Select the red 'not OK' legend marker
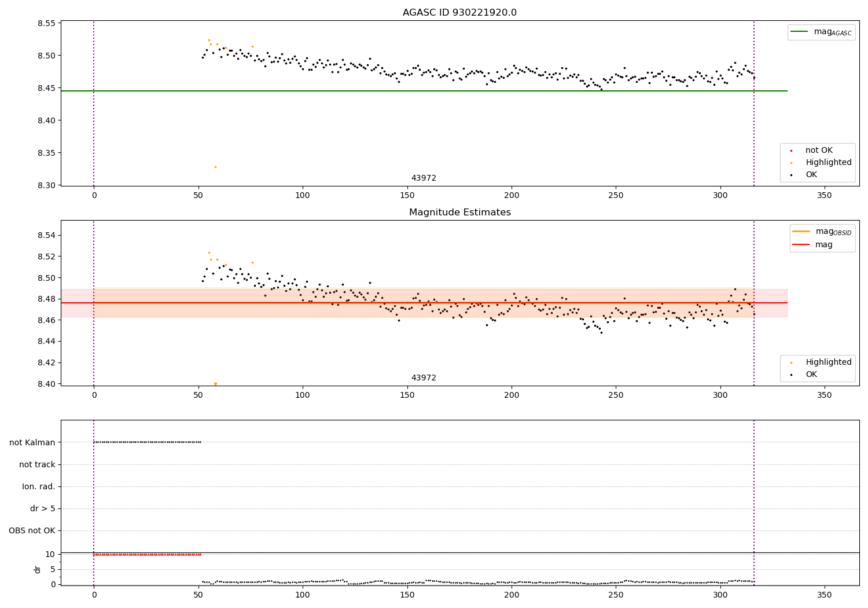 point(791,151)
